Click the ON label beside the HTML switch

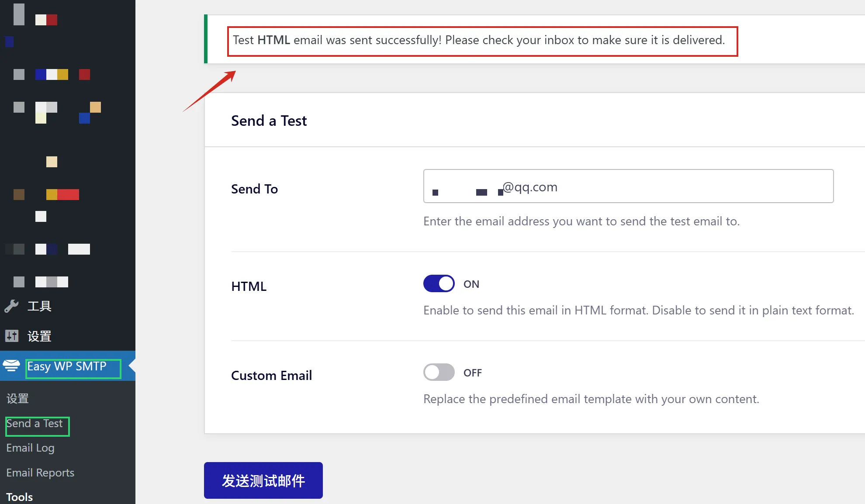(471, 284)
